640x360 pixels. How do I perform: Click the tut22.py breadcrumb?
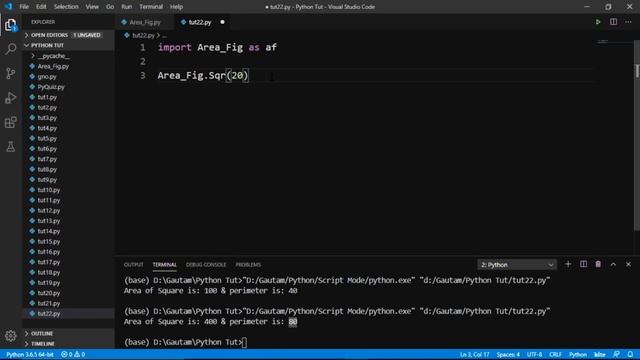tap(143, 36)
